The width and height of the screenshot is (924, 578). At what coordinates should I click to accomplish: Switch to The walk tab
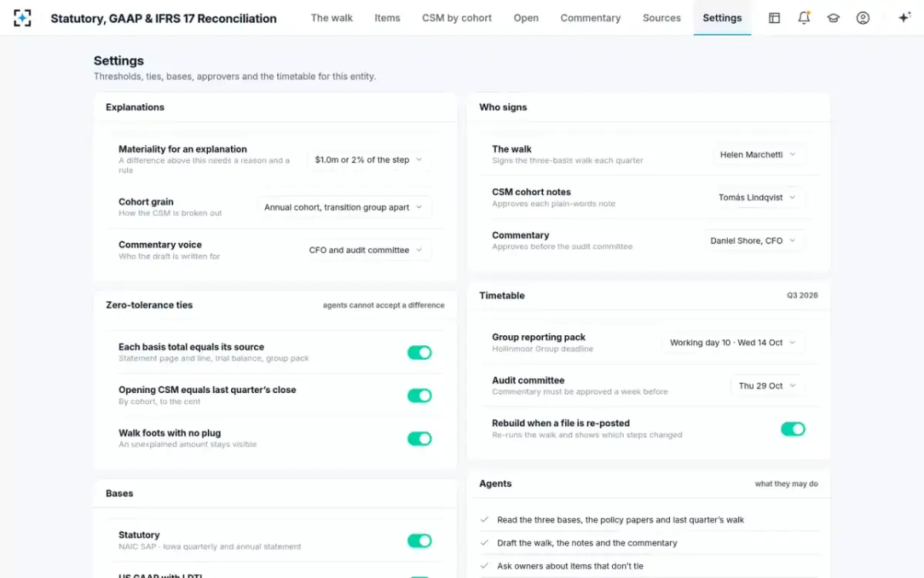pyautogui.click(x=332, y=18)
